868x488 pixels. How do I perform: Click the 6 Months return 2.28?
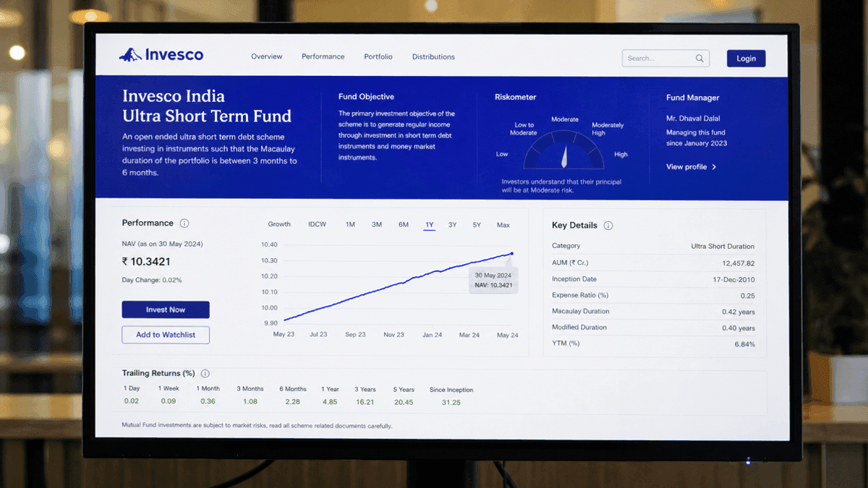click(x=292, y=401)
